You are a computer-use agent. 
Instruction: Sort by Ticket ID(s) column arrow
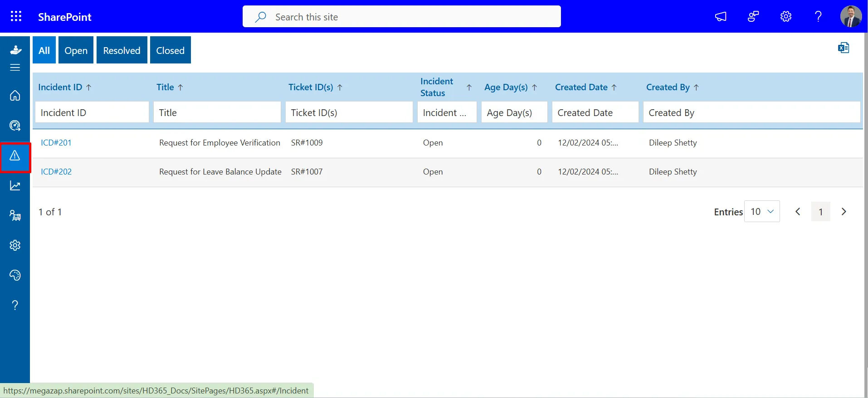point(340,87)
